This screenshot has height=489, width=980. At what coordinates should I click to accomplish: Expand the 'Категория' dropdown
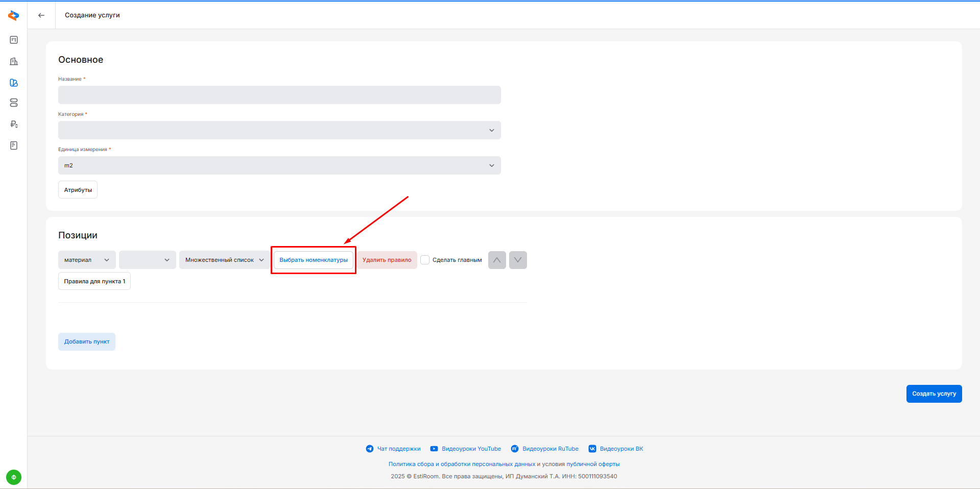coord(279,130)
